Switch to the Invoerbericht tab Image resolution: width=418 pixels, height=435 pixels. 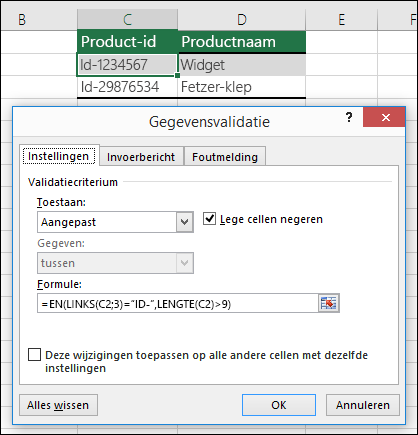[x=141, y=157]
